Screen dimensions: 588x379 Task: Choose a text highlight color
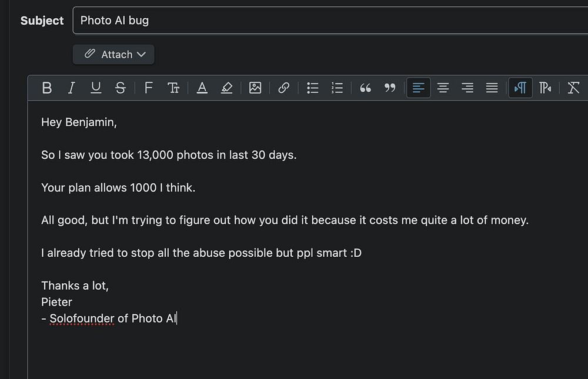(227, 88)
